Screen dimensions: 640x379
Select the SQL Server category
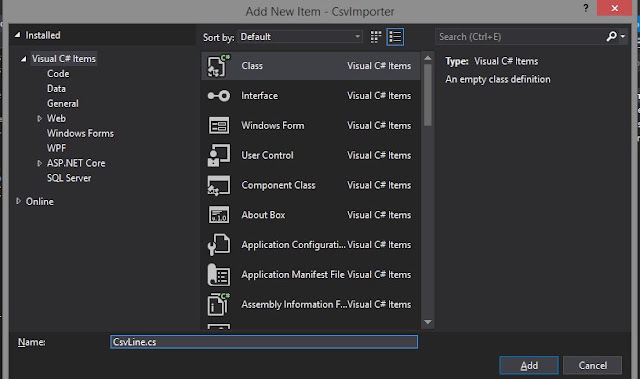[69, 178]
